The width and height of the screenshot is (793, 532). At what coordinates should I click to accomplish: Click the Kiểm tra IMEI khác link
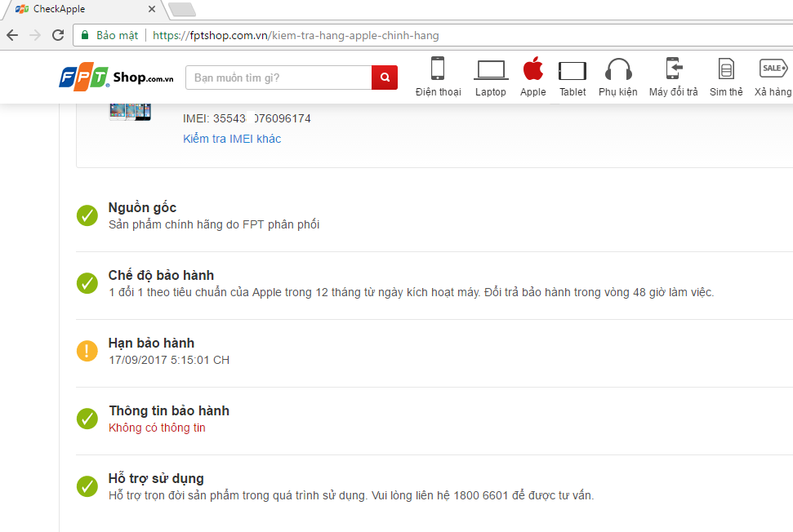click(232, 139)
